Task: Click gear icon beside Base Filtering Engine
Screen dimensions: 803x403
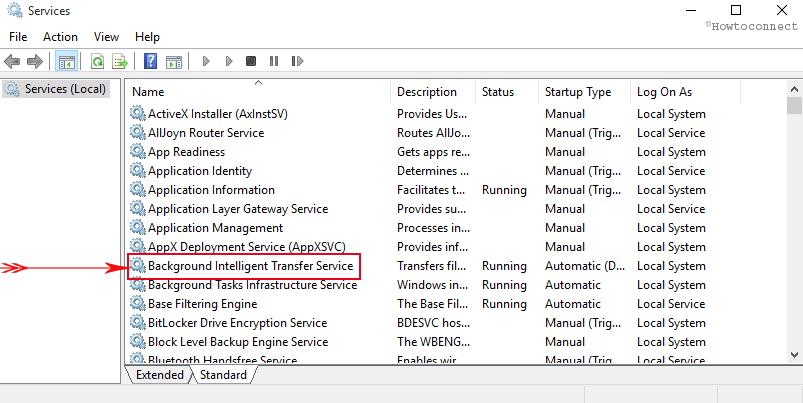Action: click(137, 303)
